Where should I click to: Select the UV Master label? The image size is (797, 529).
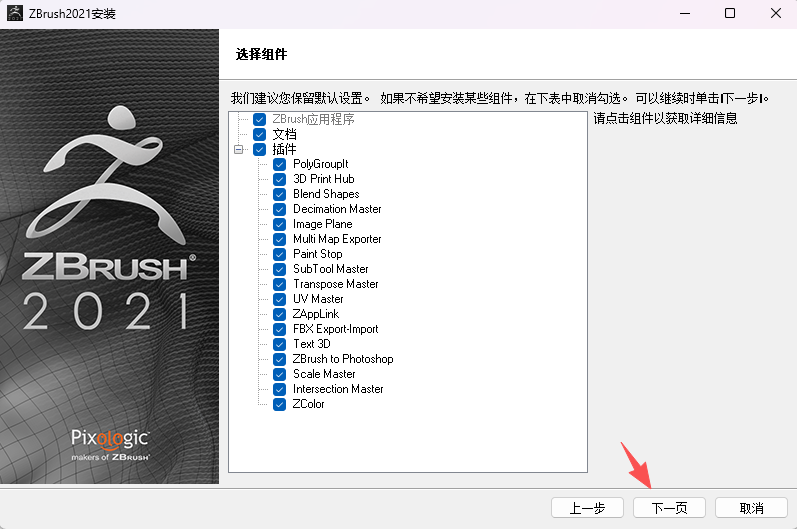pyautogui.click(x=318, y=299)
